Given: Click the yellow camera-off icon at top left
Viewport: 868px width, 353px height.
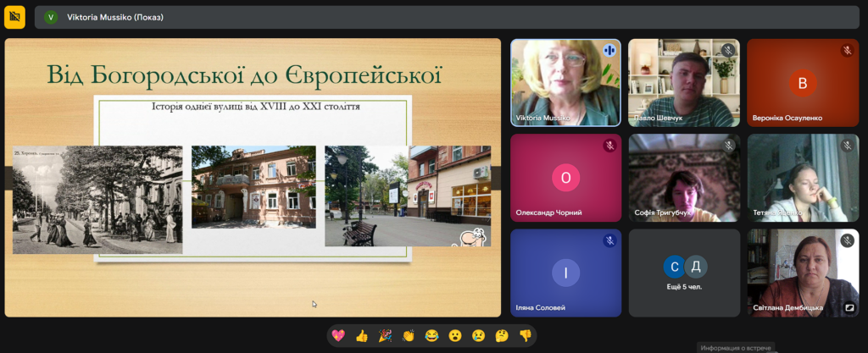Looking at the screenshot, I should (14, 17).
